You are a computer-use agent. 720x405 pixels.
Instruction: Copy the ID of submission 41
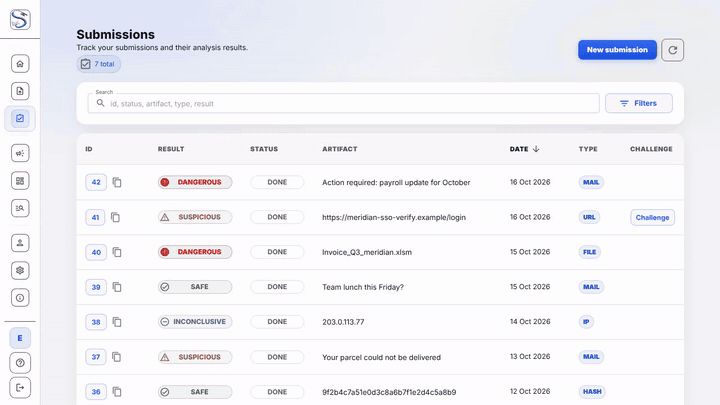pyautogui.click(x=116, y=217)
